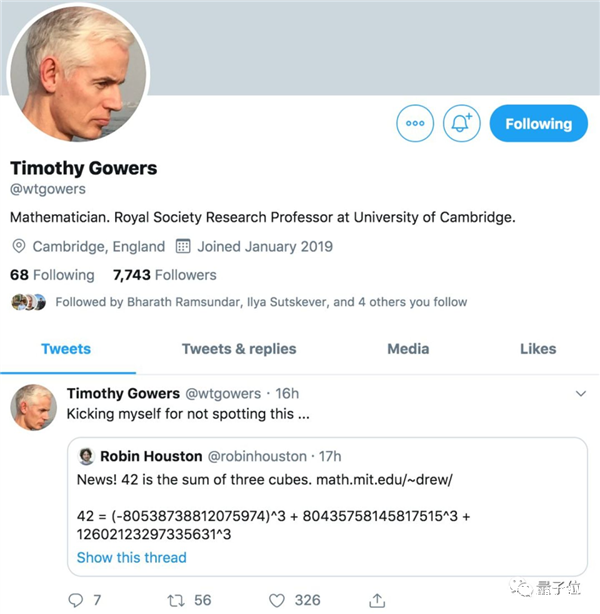
Task: Click Show this thread link
Action: pyautogui.click(x=131, y=557)
